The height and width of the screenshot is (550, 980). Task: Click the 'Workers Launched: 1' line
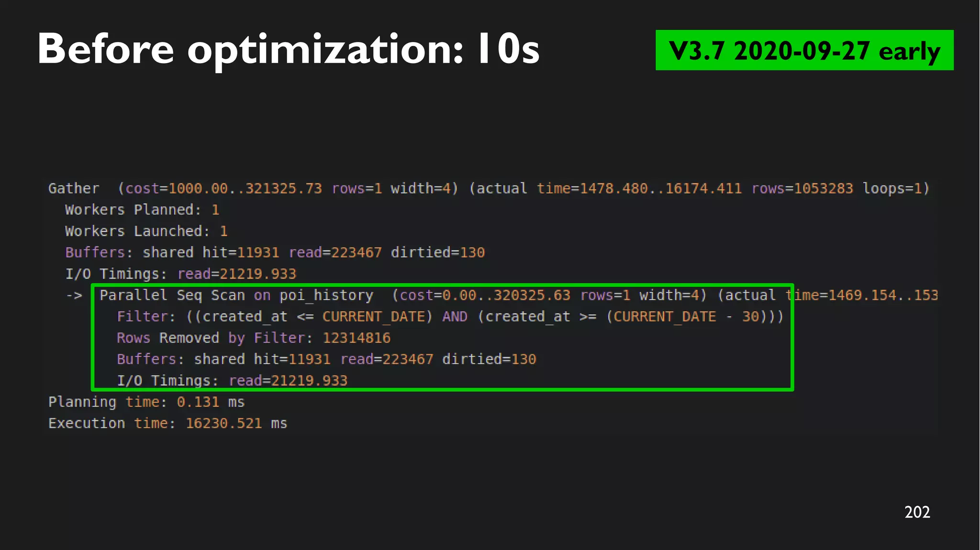point(146,231)
